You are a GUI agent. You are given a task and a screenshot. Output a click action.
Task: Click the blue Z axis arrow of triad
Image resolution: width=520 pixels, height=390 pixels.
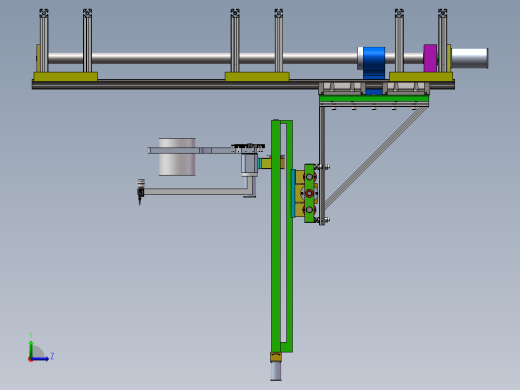tap(41, 359)
